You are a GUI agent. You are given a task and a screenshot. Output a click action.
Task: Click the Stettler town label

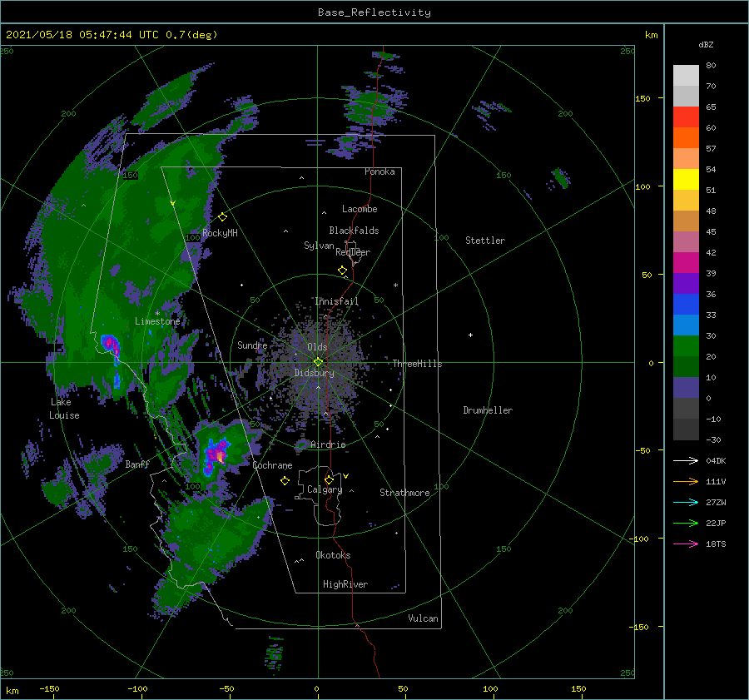485,241
